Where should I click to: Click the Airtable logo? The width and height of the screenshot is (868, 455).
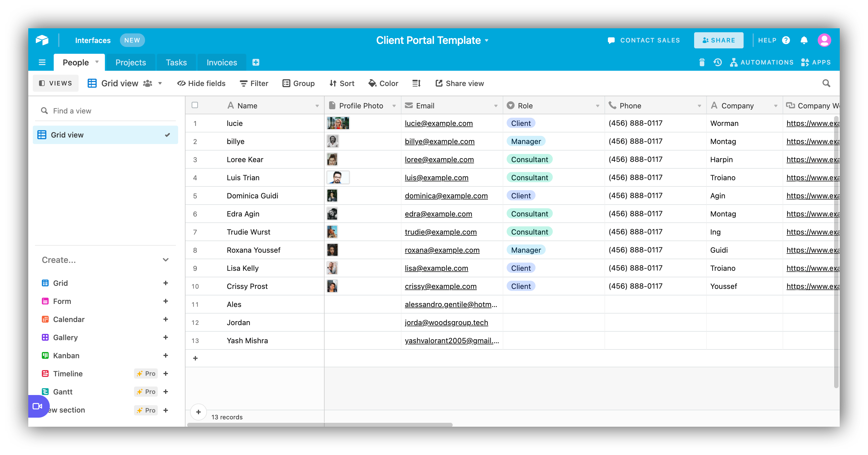click(42, 40)
